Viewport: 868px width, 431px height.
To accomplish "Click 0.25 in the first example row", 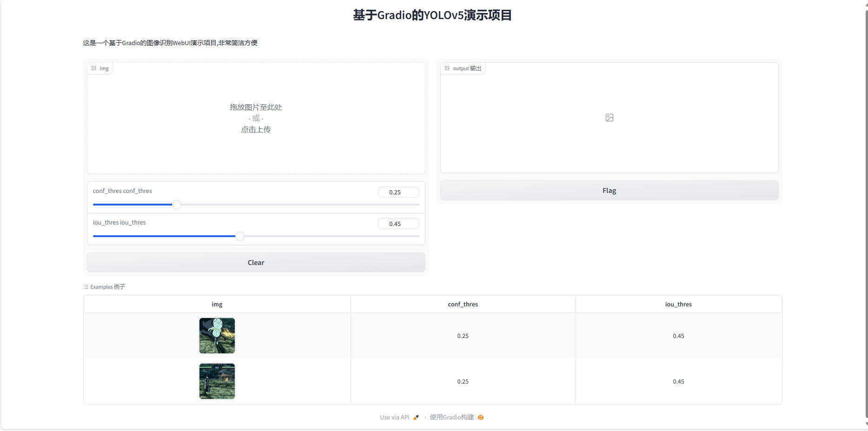I will 463,336.
